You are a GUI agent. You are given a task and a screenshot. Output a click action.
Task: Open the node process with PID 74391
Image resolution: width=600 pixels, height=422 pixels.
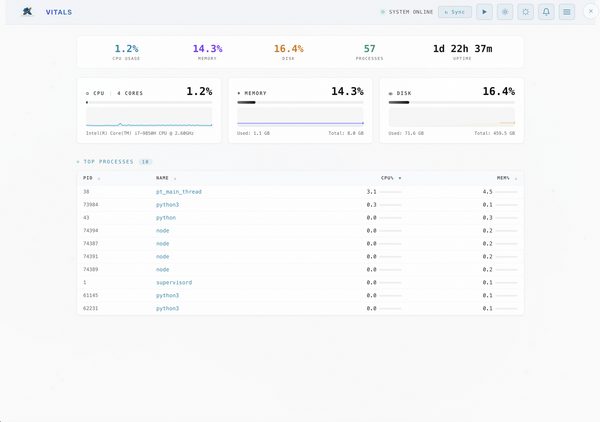click(163, 257)
